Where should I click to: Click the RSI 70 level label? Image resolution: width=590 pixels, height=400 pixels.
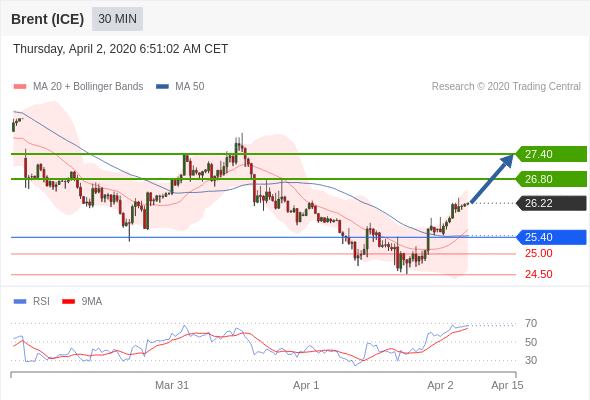(531, 323)
